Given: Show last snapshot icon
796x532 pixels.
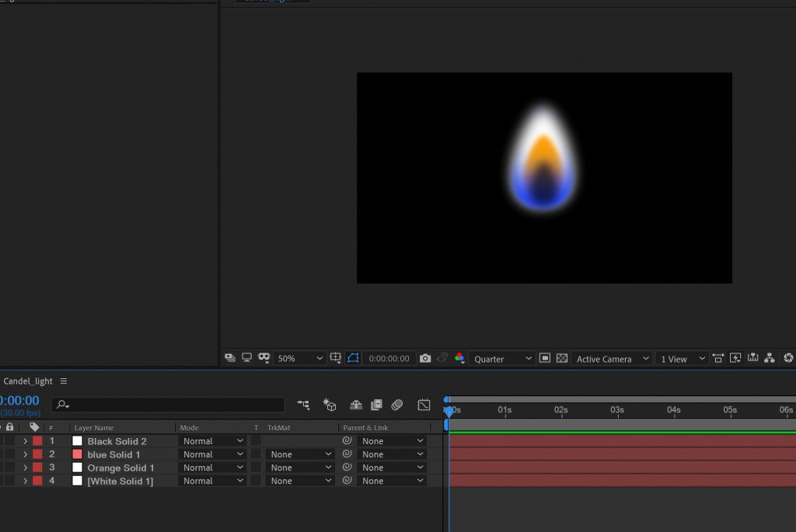Looking at the screenshot, I should click(442, 358).
